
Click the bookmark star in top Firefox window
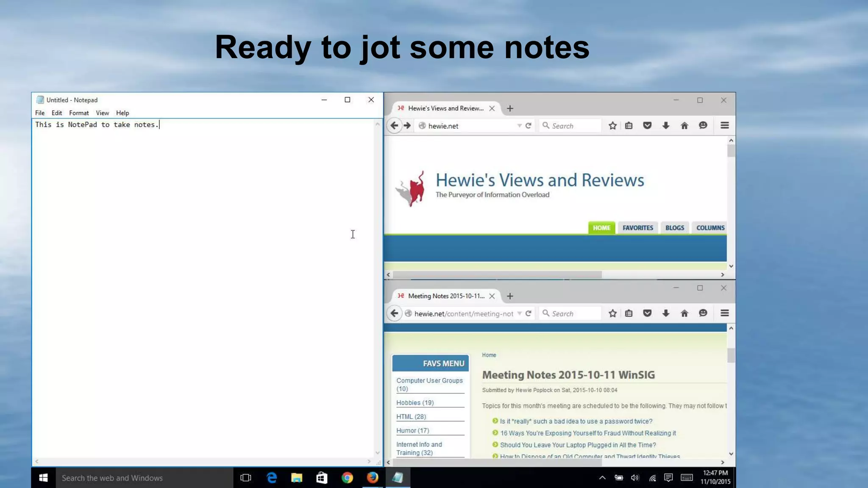[612, 126]
